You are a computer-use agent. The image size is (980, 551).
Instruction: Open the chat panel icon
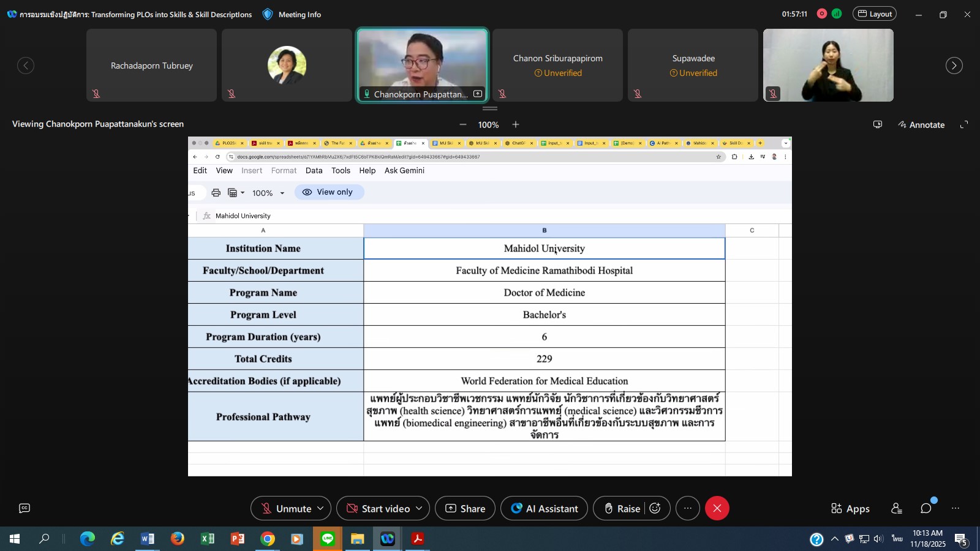pos(926,508)
